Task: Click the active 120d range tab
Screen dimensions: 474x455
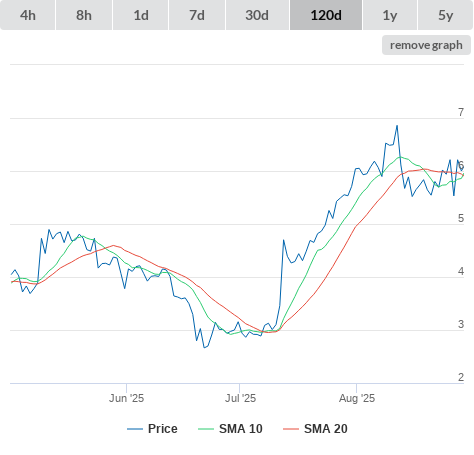Action: (326, 15)
